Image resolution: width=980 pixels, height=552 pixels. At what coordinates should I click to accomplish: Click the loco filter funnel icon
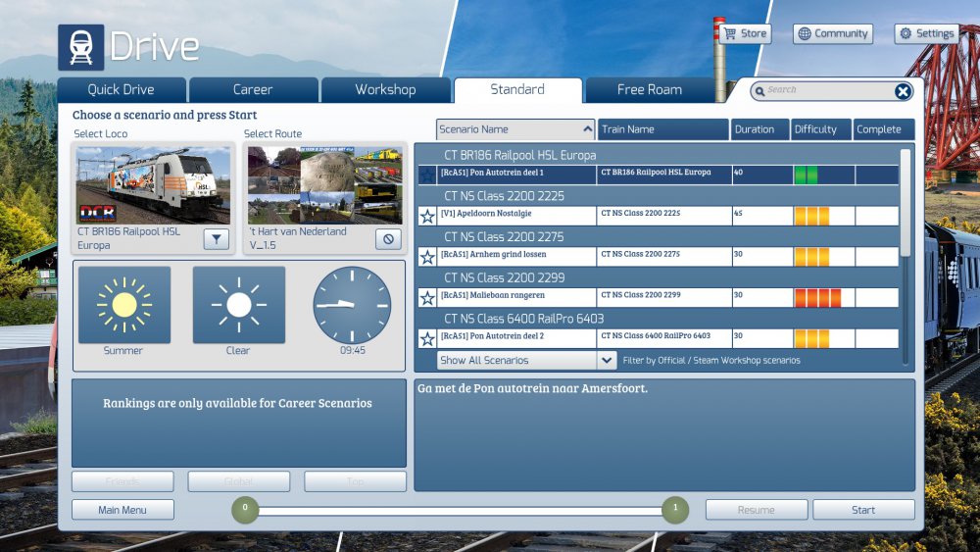(x=217, y=238)
